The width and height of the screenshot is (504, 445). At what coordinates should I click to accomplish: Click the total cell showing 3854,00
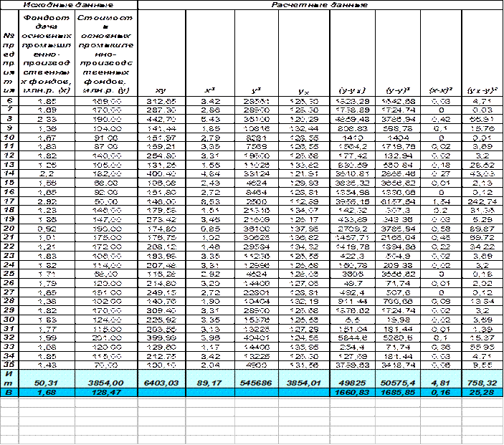(106, 379)
